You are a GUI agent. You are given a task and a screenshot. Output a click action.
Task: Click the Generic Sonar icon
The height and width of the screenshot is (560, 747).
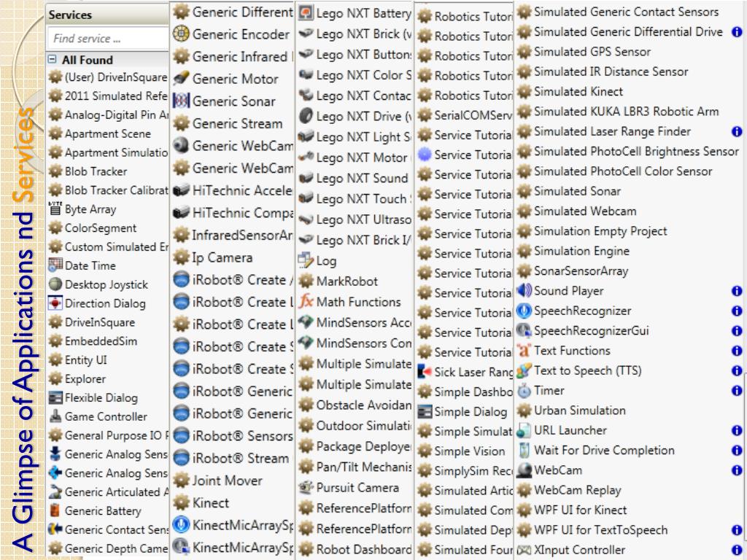(x=181, y=101)
